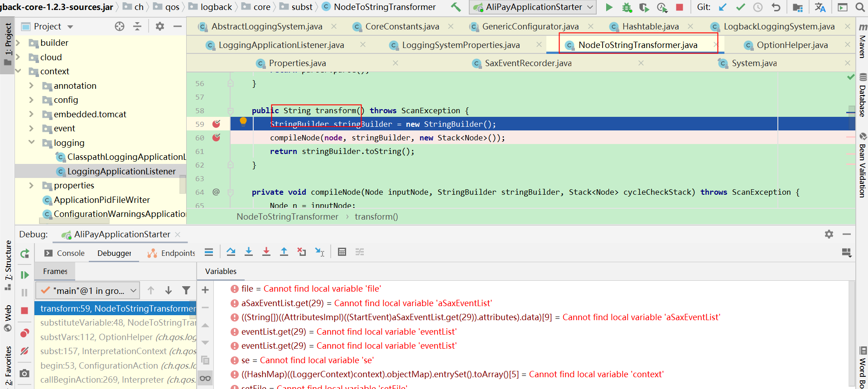Click the 'subst' breadcrumb in navigation bar
This screenshot has height=389, width=868.
tap(302, 7)
